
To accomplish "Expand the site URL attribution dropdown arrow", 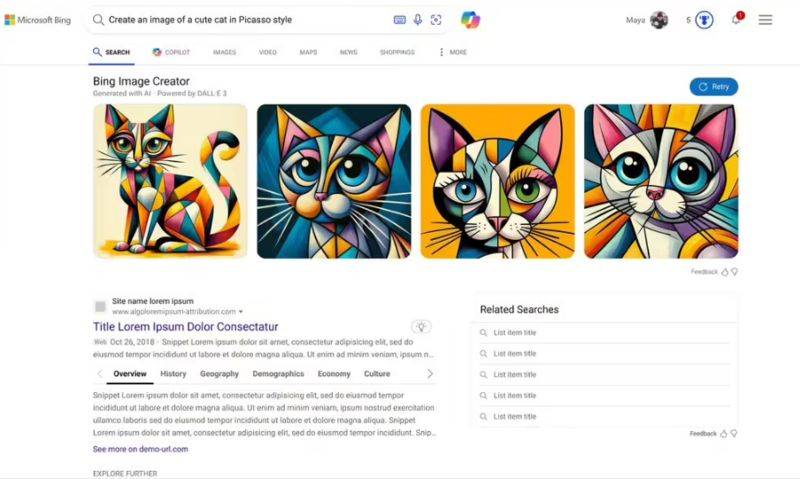I will (241, 312).
